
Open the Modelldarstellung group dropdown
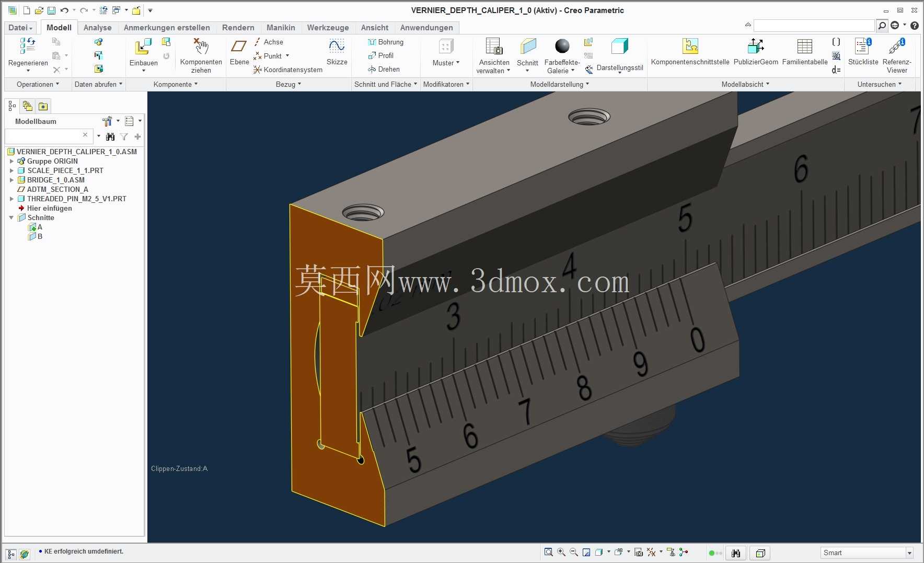[x=559, y=84]
